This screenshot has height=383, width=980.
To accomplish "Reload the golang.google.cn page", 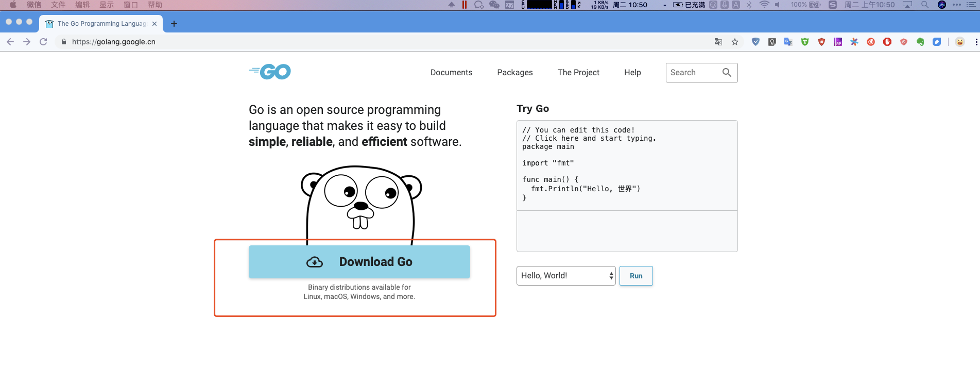I will [x=43, y=42].
